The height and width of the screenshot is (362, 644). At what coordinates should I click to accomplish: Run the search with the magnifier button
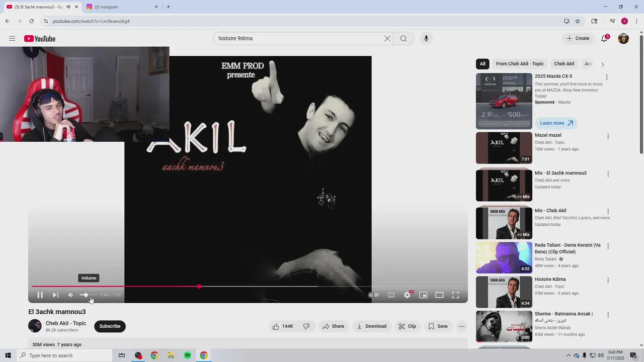click(404, 39)
